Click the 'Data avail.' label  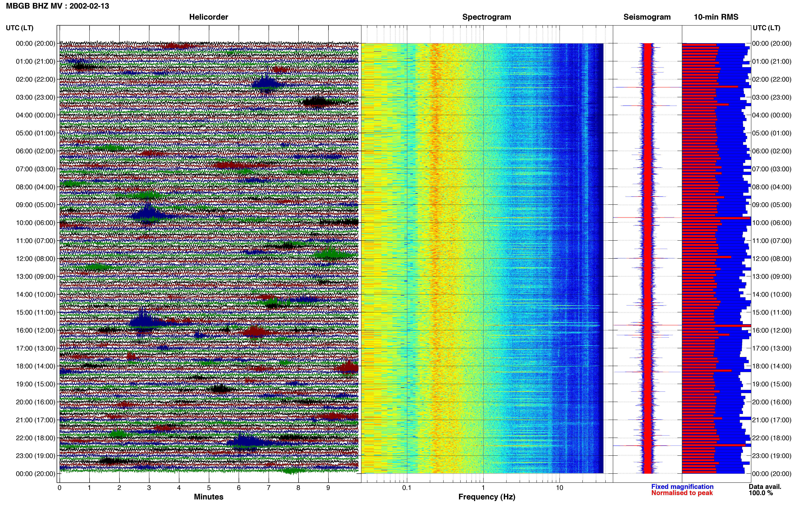tap(765, 486)
